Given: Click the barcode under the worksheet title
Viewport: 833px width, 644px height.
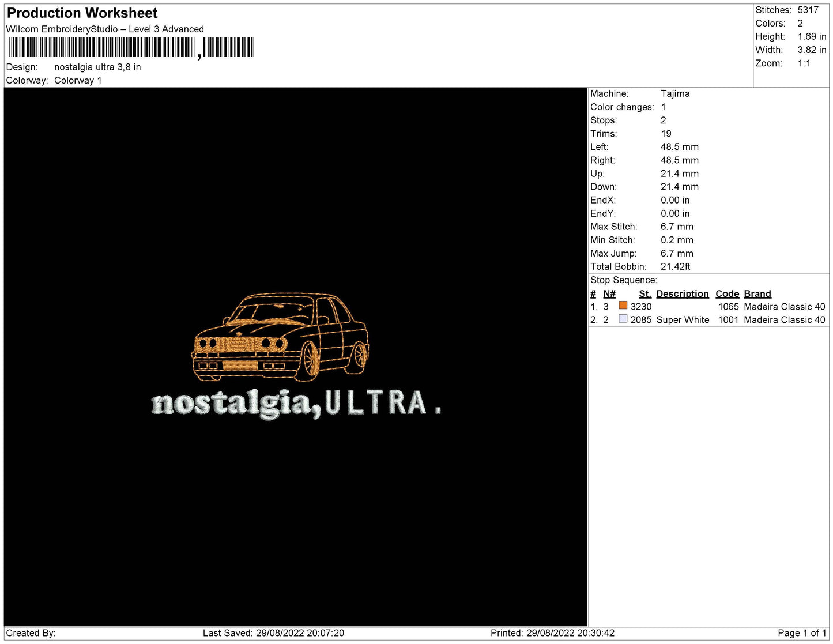Looking at the screenshot, I should click(131, 47).
